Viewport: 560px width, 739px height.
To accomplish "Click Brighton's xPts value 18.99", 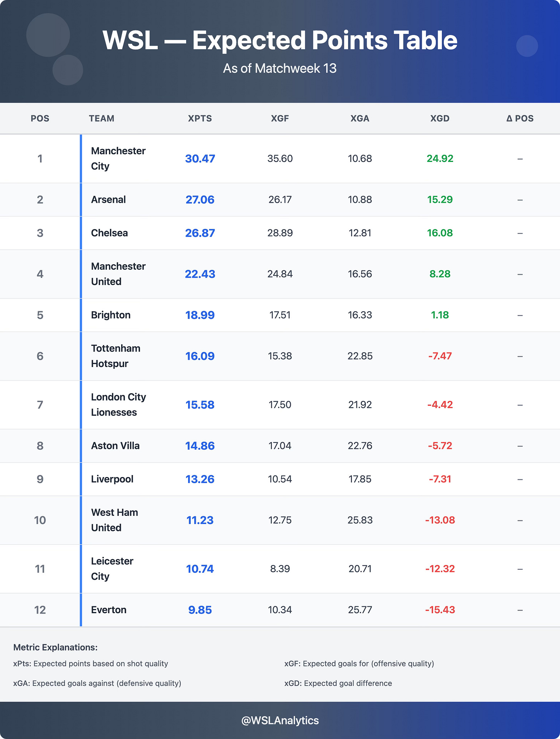I will [200, 315].
